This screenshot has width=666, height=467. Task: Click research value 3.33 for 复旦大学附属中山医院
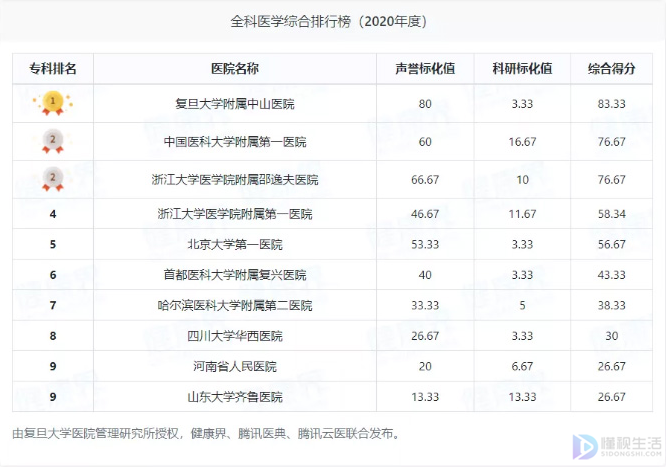click(x=522, y=104)
